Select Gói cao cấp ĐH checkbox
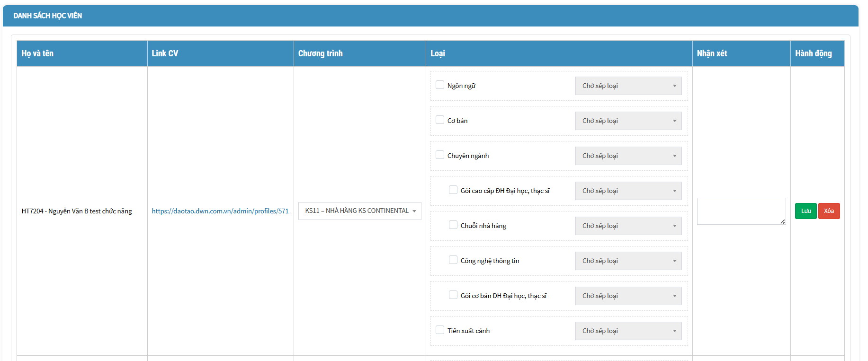 point(453,190)
